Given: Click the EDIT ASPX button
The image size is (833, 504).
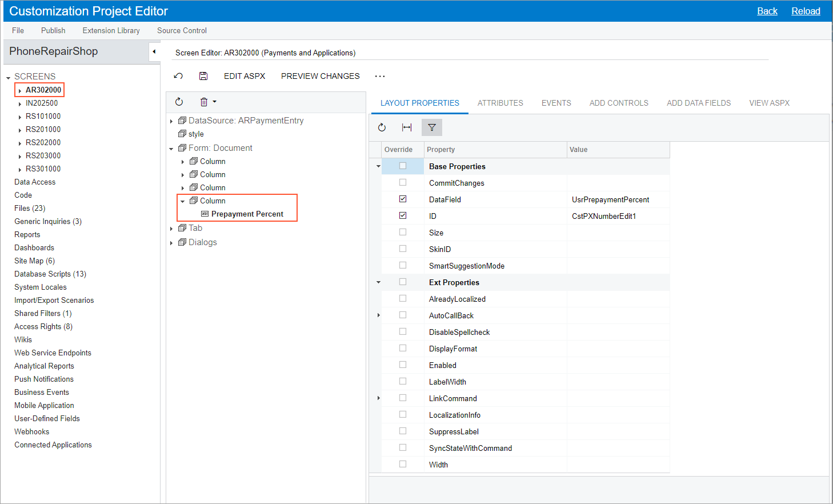Looking at the screenshot, I should [x=245, y=76].
